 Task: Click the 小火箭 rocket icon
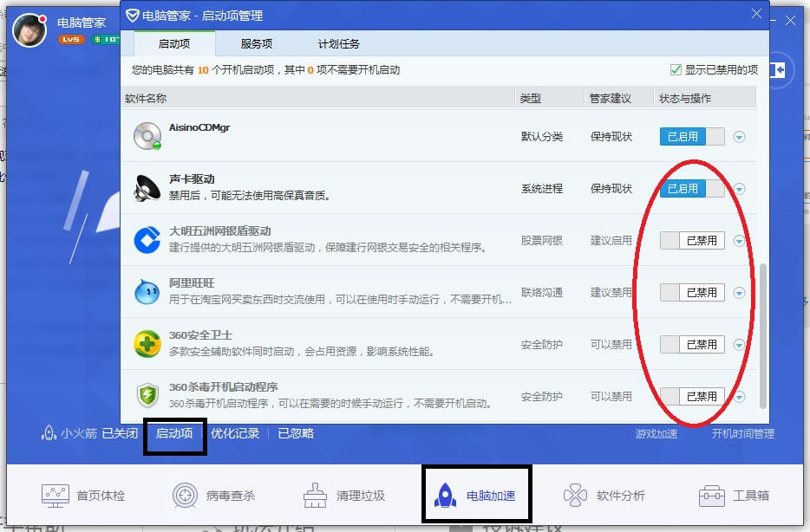49,433
